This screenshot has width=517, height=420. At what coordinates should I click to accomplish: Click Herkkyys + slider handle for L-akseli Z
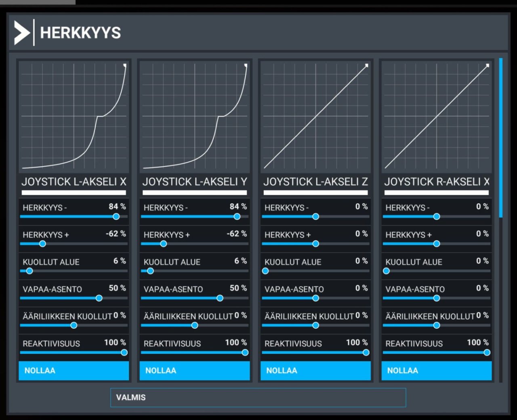[x=316, y=244]
